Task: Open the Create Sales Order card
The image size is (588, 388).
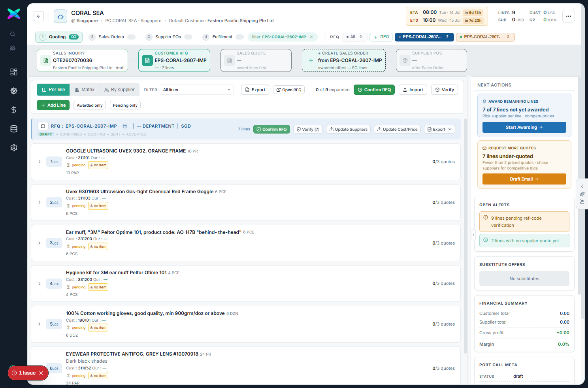Action: pyautogui.click(x=344, y=60)
